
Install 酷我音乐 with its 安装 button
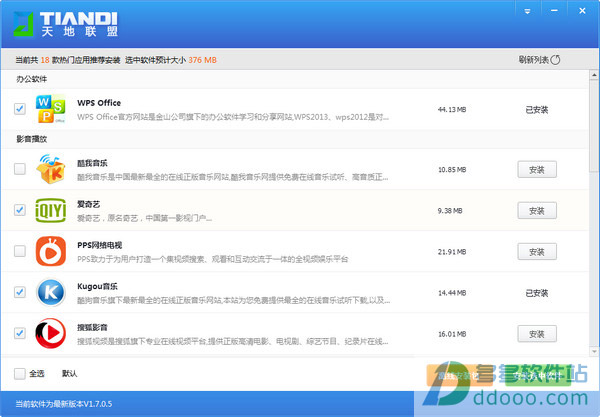click(x=537, y=169)
